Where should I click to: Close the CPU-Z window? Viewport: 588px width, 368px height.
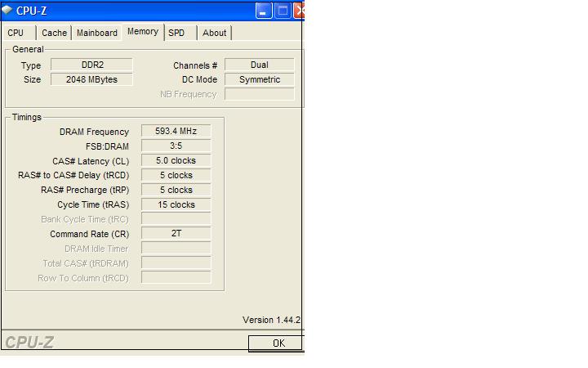pyautogui.click(x=299, y=11)
